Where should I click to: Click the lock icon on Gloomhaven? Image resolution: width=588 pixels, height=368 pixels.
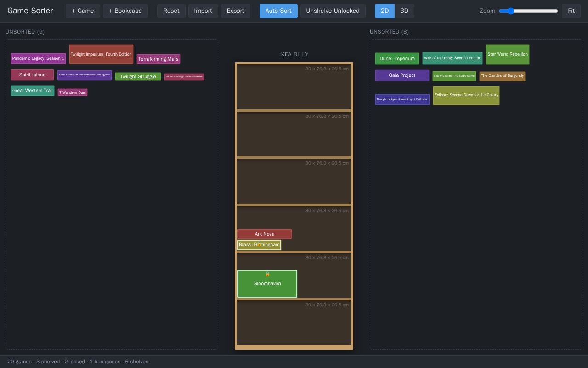click(x=267, y=274)
